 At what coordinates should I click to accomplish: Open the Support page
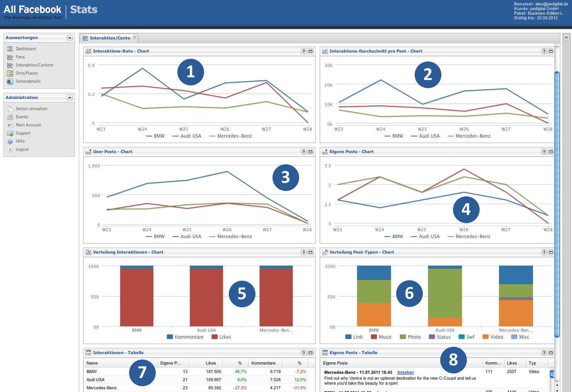point(23,133)
